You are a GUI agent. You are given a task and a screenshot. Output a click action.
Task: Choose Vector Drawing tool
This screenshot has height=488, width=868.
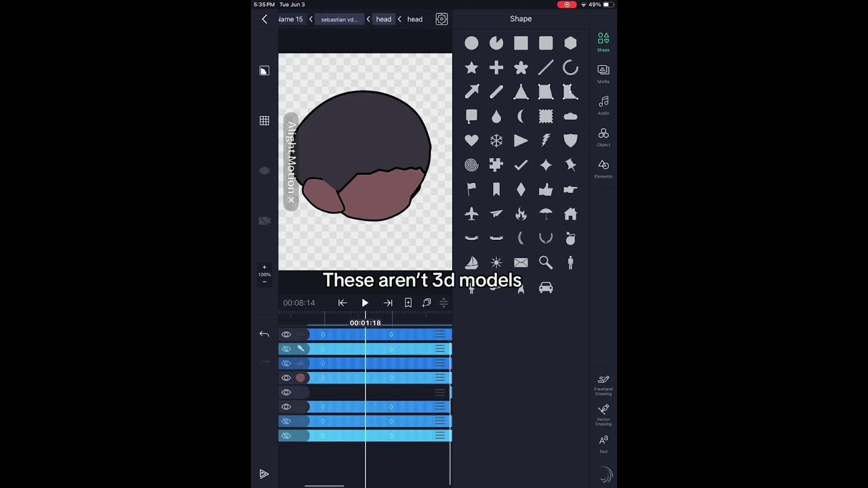point(604,415)
